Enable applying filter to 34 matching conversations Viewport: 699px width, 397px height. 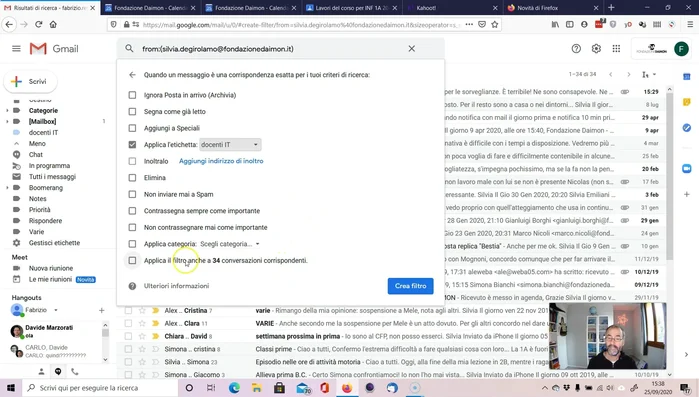tap(132, 260)
